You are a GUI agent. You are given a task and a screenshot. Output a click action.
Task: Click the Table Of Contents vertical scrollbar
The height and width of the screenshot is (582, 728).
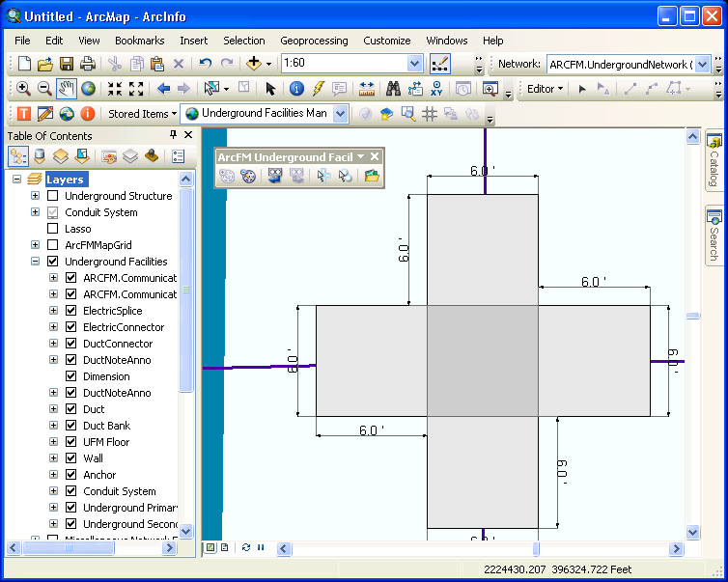185,290
